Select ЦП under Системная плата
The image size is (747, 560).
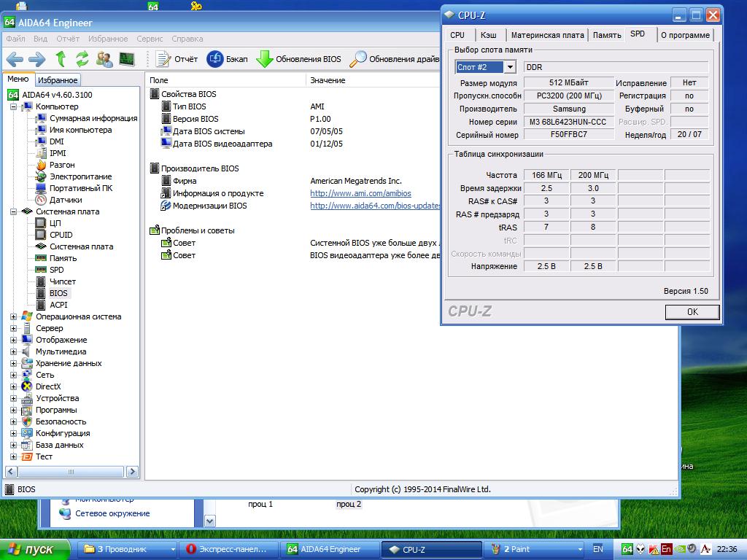(55, 223)
